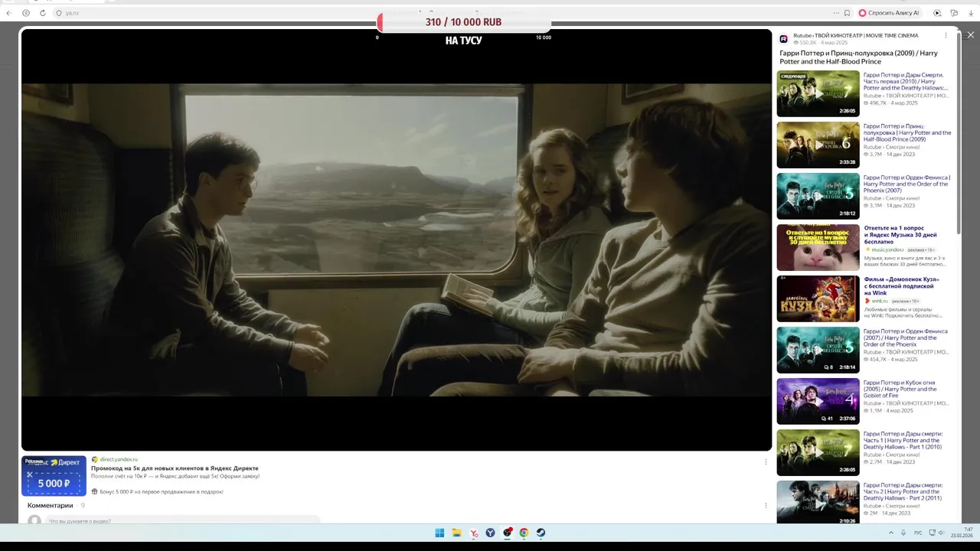Image resolution: width=980 pixels, height=551 pixels.
Task: Play next video thumbnail Deathly Hallows 2:26:05
Action: pyautogui.click(x=818, y=93)
